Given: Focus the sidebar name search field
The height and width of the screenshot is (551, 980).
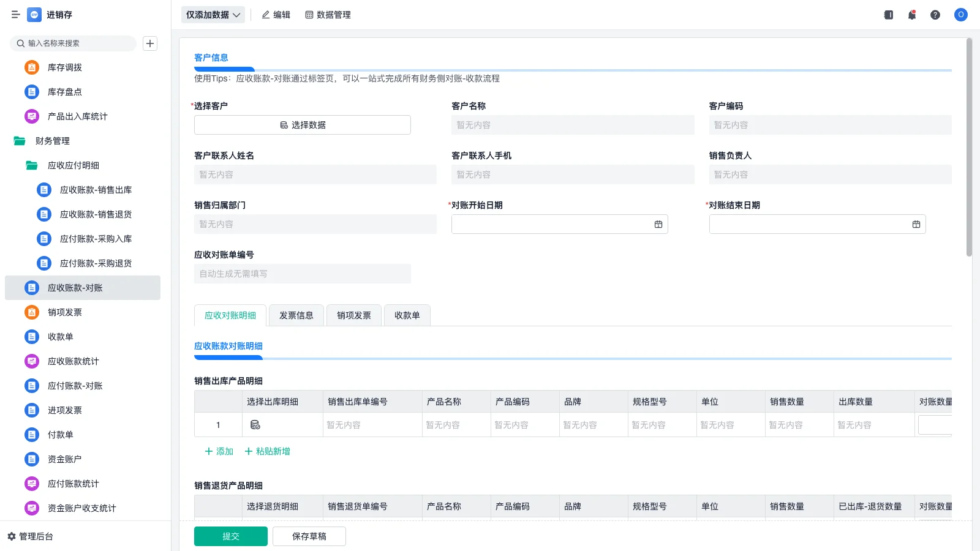Looking at the screenshot, I should [73, 43].
